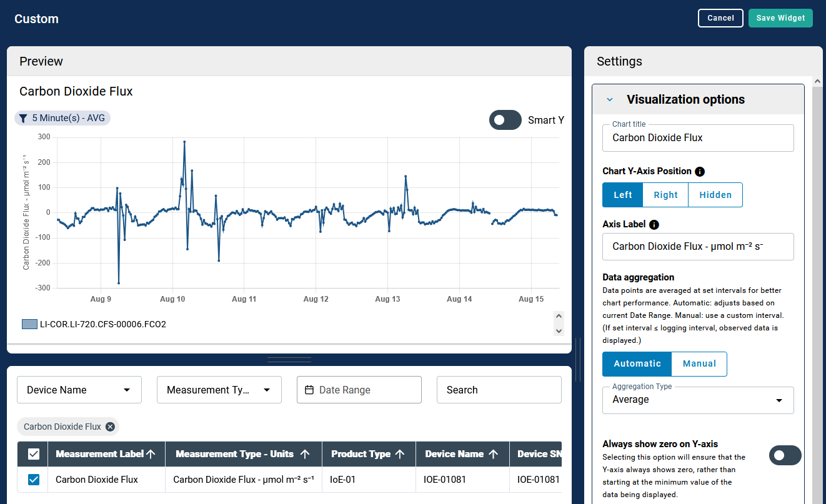Open the Device Name dropdown

pyautogui.click(x=79, y=390)
